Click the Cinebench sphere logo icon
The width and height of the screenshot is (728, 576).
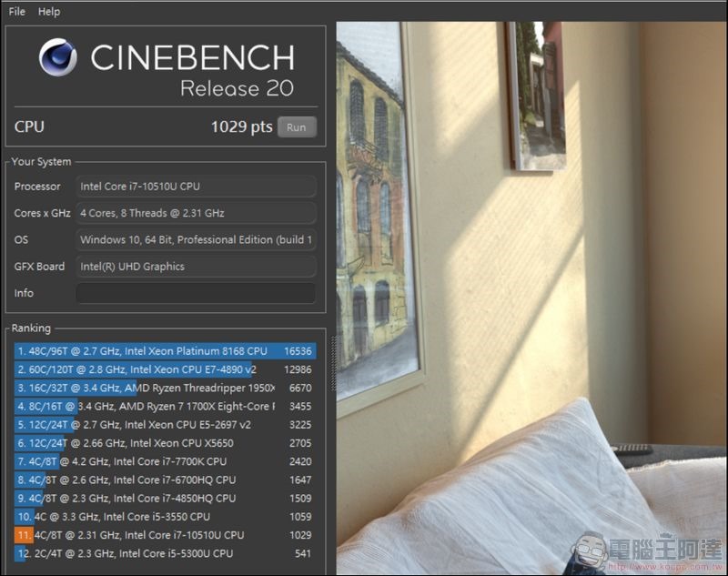58,57
